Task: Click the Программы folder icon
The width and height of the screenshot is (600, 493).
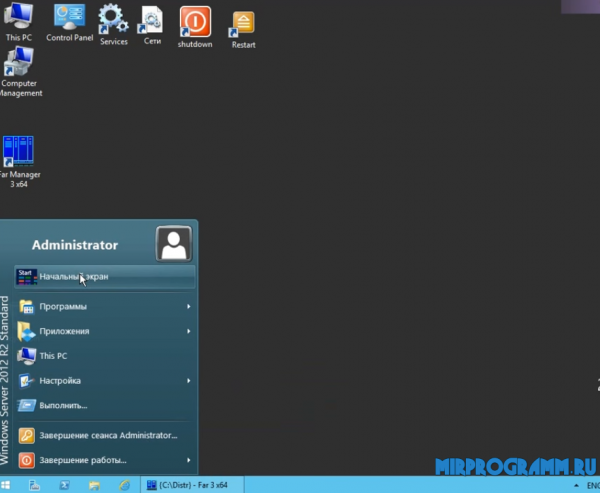Action: 26,307
